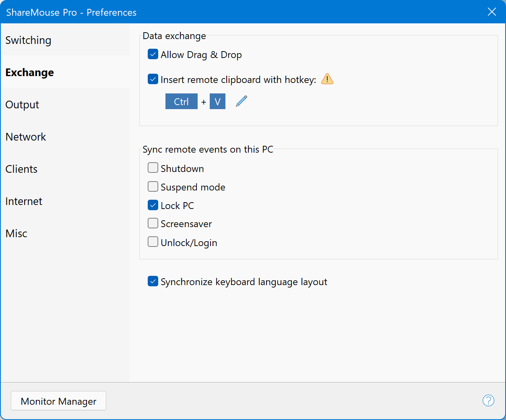Check the Screensaver checkbox
The height and width of the screenshot is (420, 506).
pos(153,223)
